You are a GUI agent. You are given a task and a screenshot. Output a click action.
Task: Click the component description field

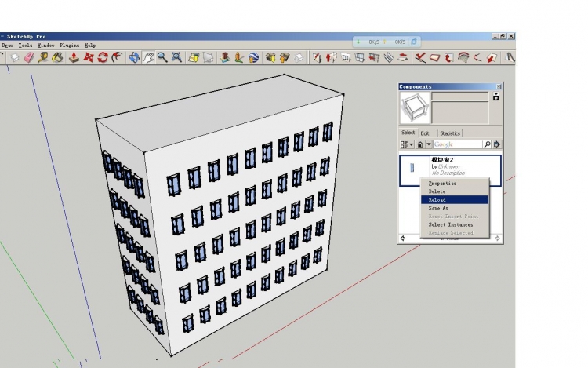click(460, 112)
